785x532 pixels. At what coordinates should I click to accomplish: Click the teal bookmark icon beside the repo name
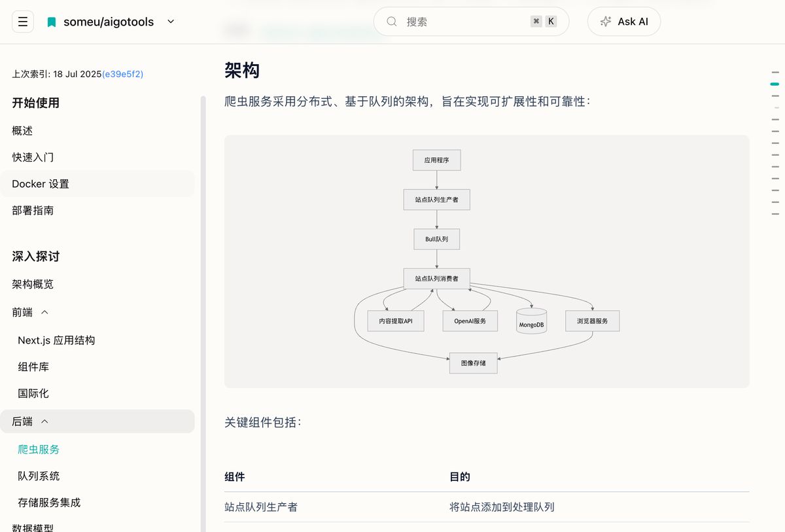point(51,21)
